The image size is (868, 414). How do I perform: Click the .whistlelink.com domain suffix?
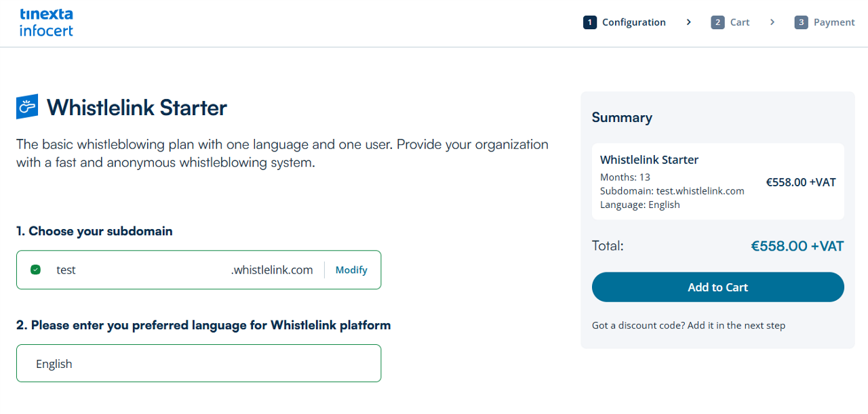(272, 270)
